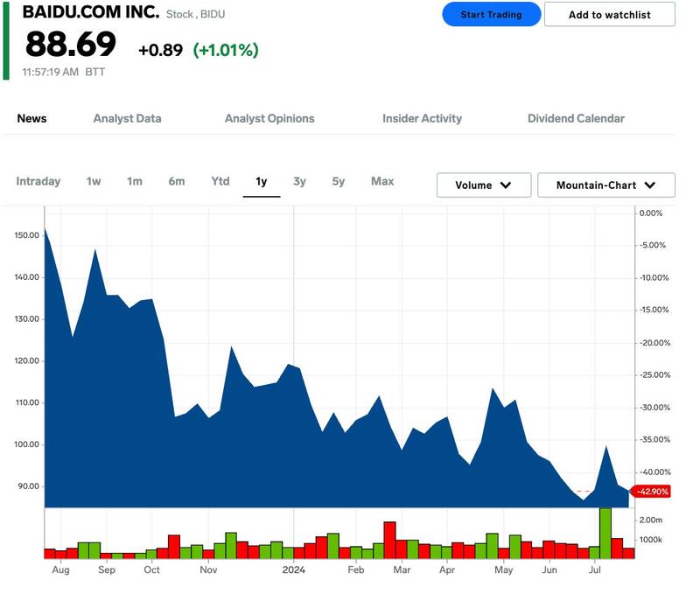Show the 5y chart range

[x=339, y=182]
